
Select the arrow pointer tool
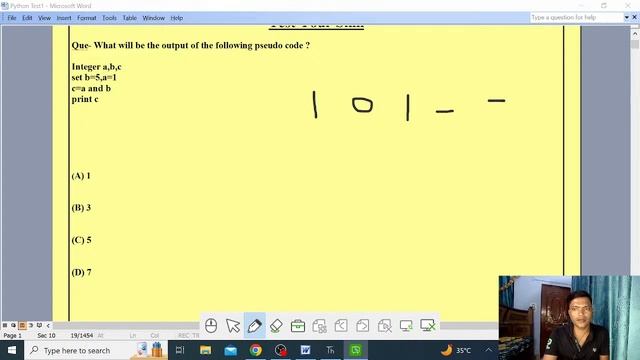pos(233,326)
